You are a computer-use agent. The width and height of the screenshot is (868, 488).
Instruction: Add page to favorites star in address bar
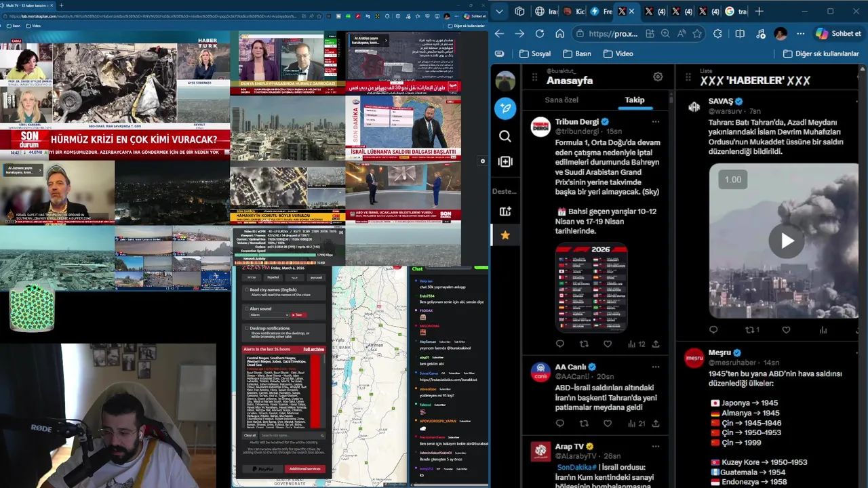(697, 33)
